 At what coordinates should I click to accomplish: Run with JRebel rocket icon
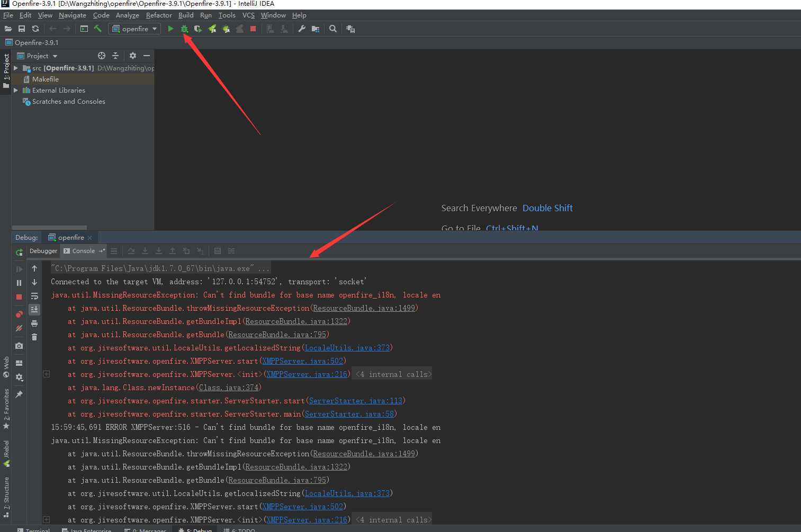[x=212, y=29]
